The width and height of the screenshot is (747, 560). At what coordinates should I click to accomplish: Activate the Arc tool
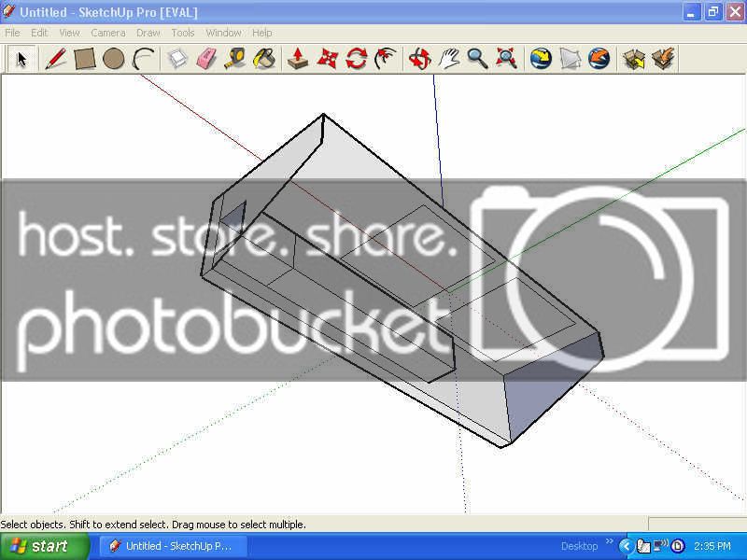point(143,59)
